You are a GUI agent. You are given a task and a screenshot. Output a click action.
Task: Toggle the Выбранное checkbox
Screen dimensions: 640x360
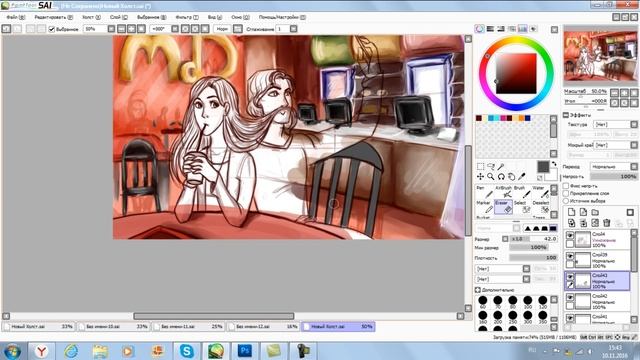[x=52, y=29]
